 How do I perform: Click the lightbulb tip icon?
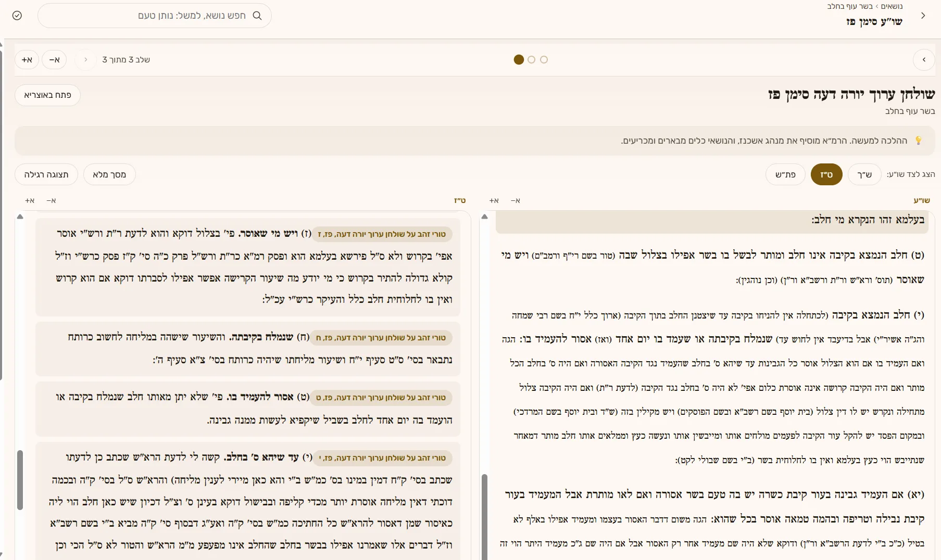[918, 141]
